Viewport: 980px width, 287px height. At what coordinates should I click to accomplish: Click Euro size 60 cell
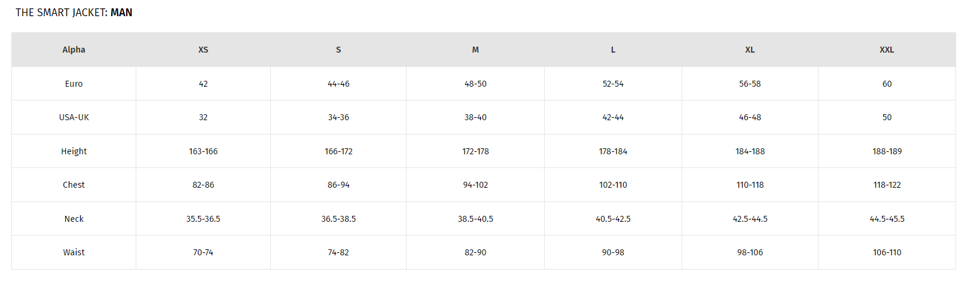click(x=887, y=84)
